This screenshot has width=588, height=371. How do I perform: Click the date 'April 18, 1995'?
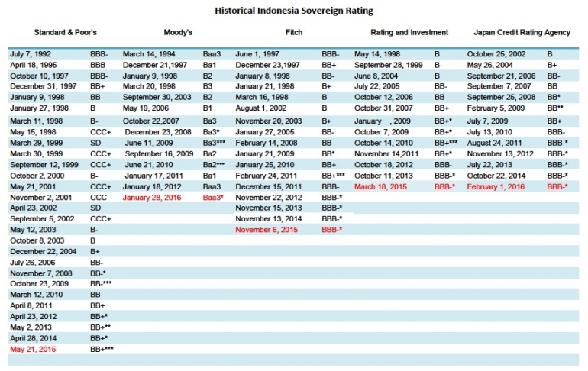click(34, 65)
